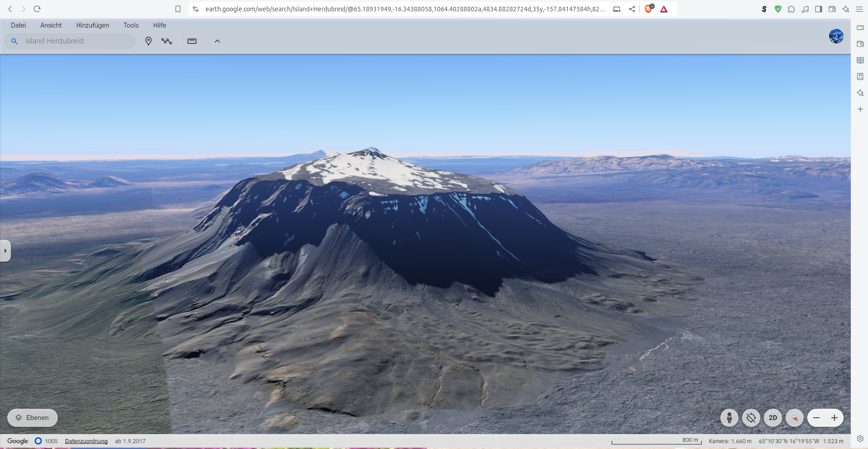The width and height of the screenshot is (868, 449).
Task: Open Brave Shields lion icon
Action: tap(649, 9)
